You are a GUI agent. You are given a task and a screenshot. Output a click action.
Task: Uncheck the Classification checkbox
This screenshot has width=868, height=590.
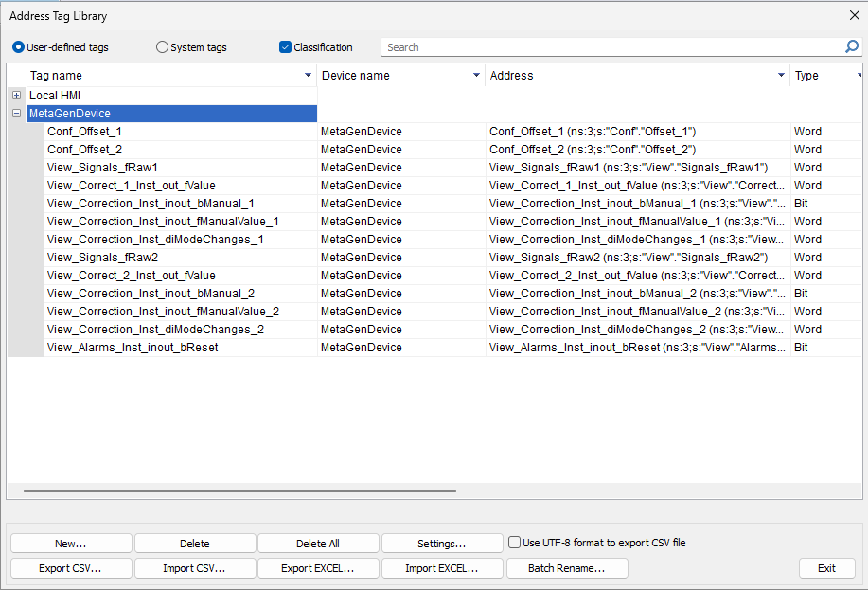[x=285, y=47]
